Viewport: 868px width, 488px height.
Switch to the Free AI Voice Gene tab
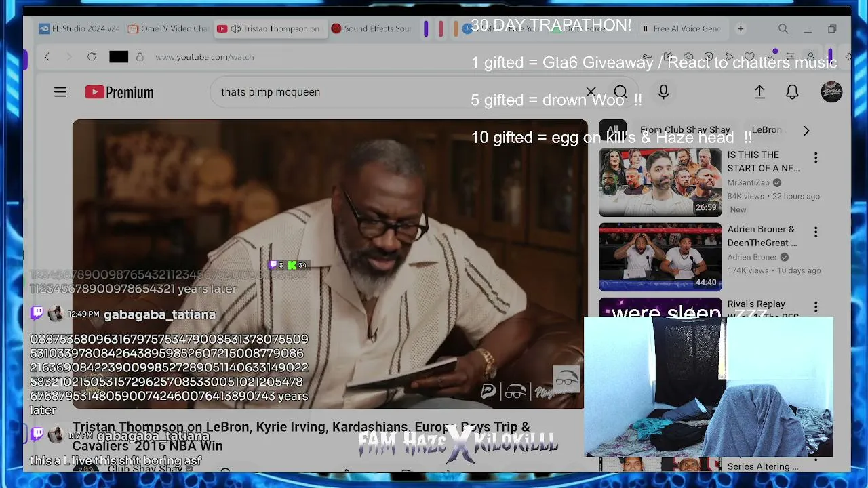tap(682, 29)
